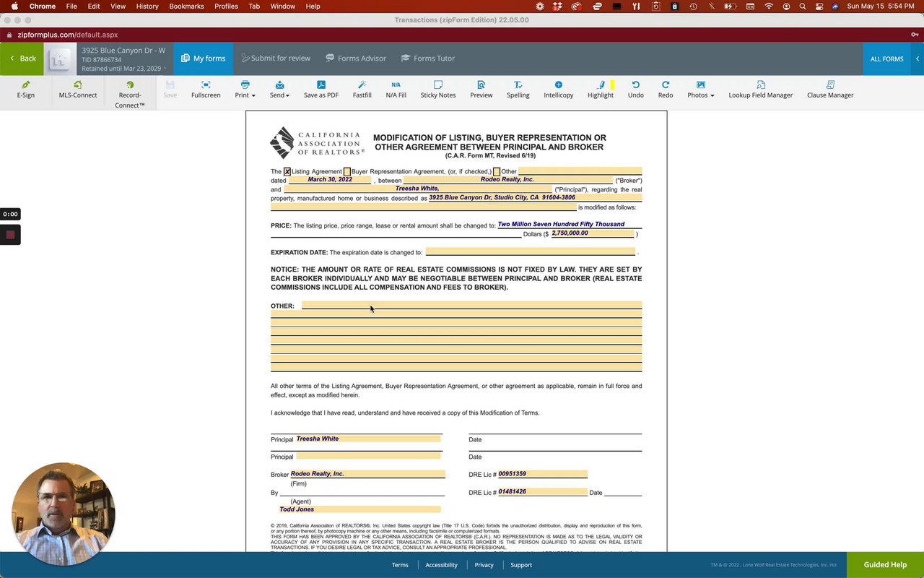
Task: Click the price in words field
Action: [x=570, y=225]
